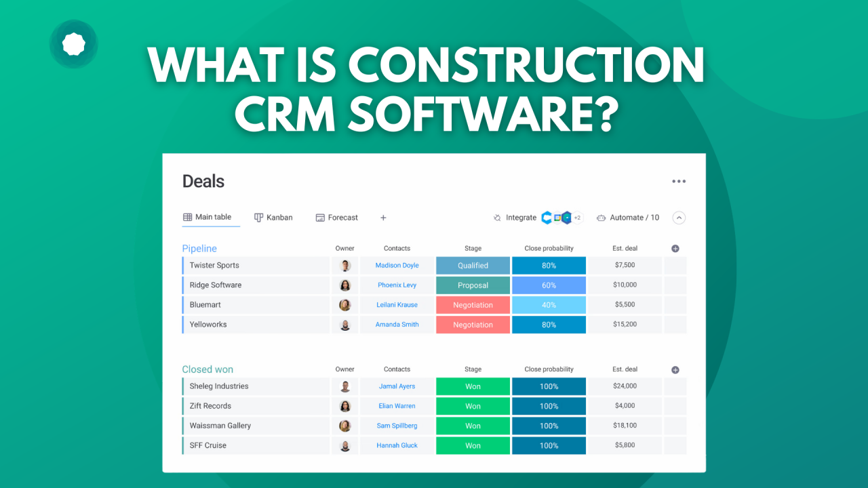Click the Kanban view icon
This screenshot has height=488, width=868.
[x=258, y=217]
